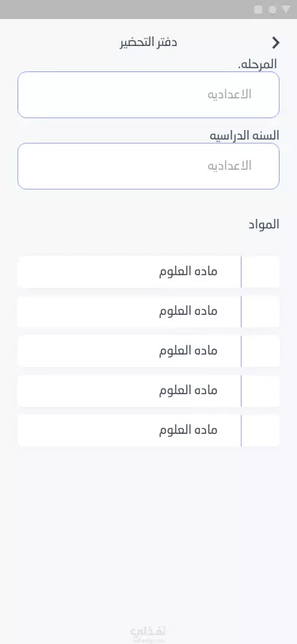Select the second ماده العلوم subject row
The width and height of the screenshot is (297, 644).
[149, 312]
